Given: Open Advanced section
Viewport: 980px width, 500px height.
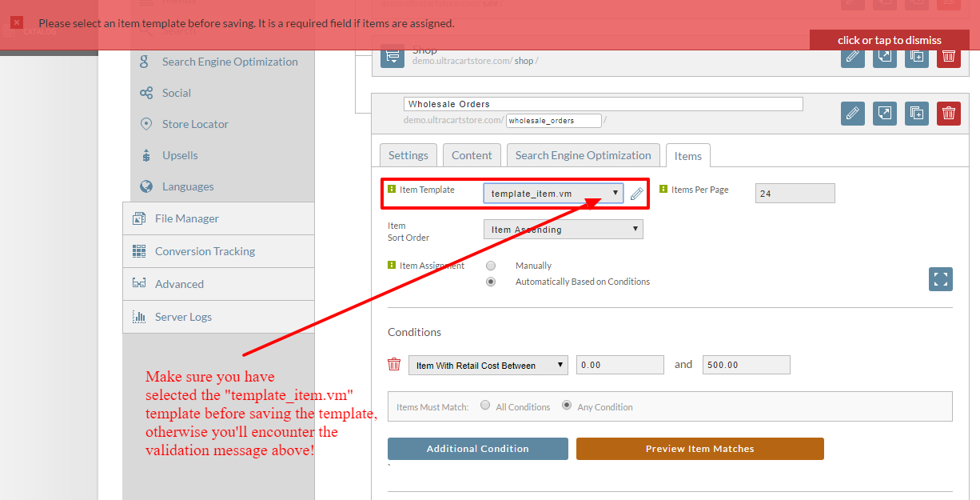Looking at the screenshot, I should coord(218,284).
